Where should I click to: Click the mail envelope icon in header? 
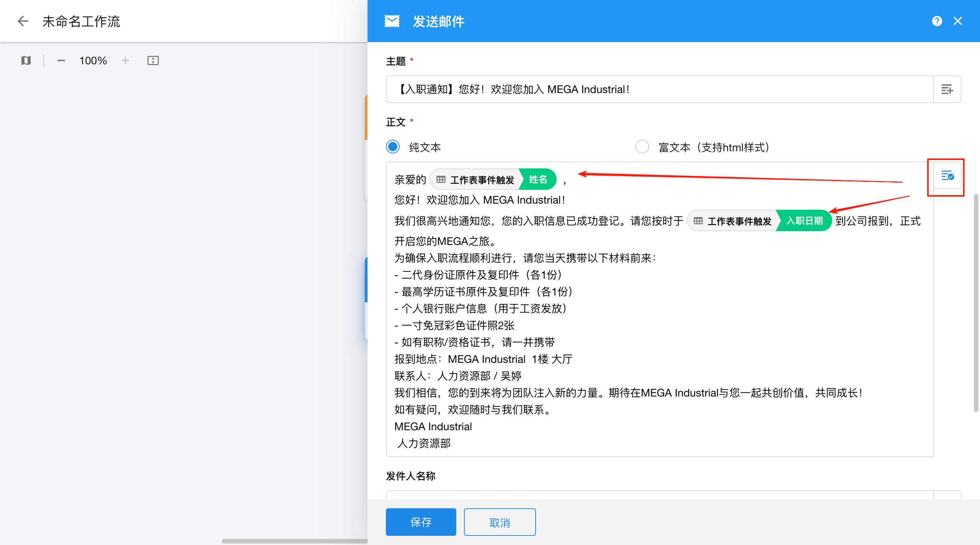click(392, 21)
